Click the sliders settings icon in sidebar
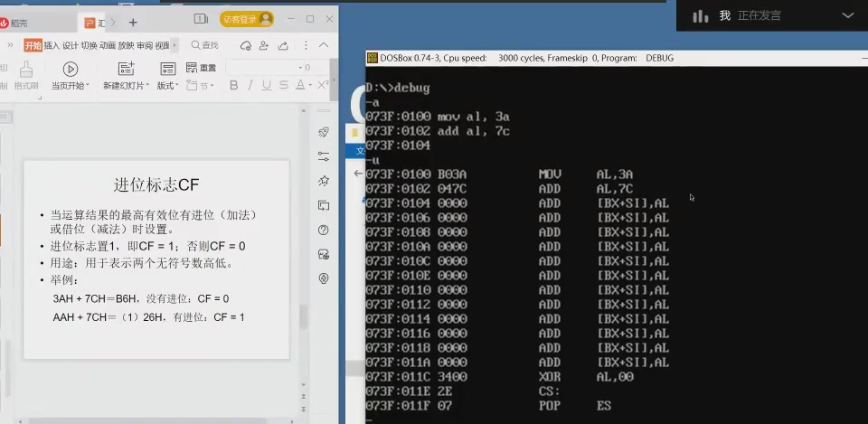This screenshot has height=424, width=868. point(324,156)
